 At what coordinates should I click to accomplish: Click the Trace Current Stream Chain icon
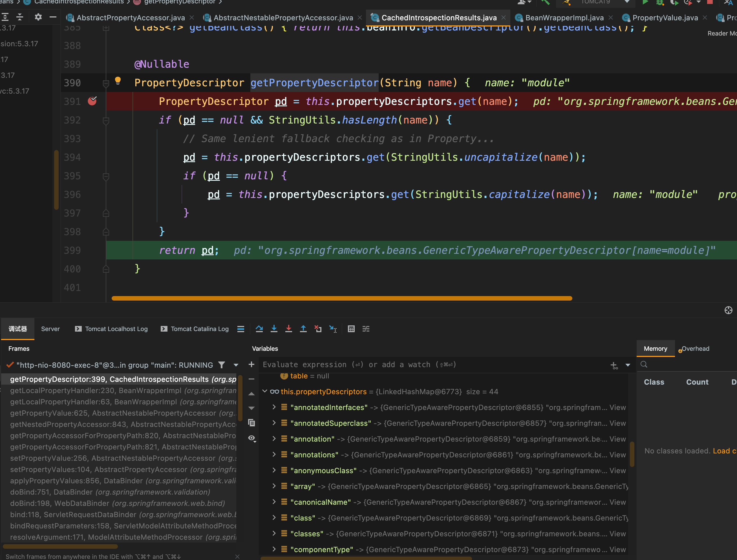pos(366,329)
